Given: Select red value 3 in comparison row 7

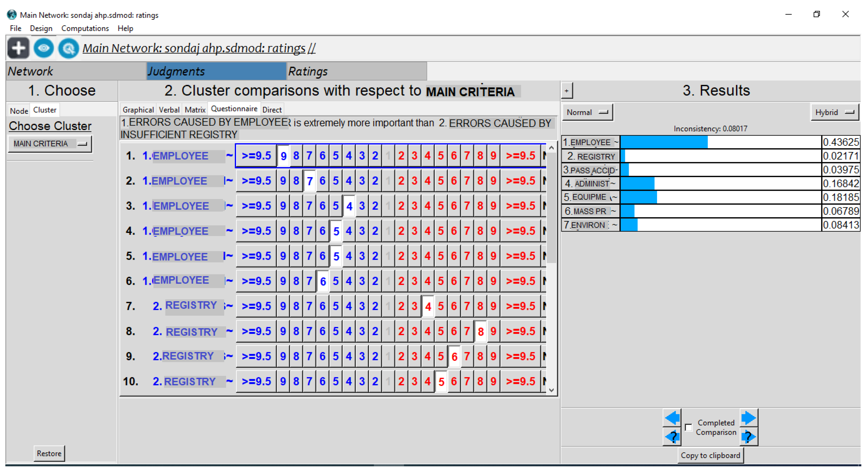Looking at the screenshot, I should (x=414, y=306).
